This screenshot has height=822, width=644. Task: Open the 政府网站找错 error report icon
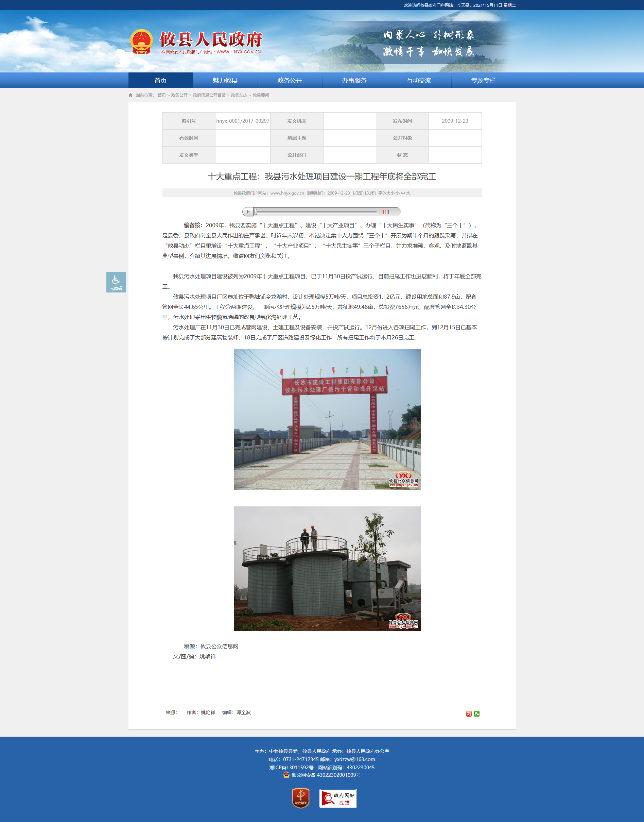[x=338, y=798]
